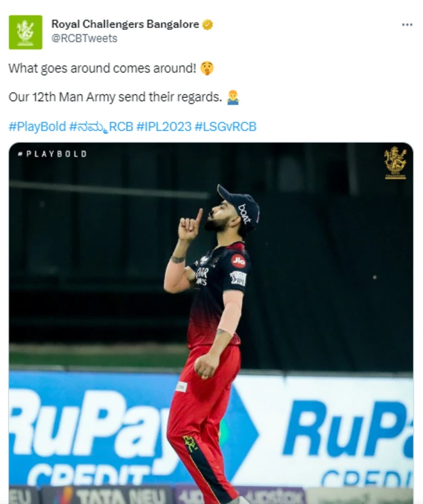This screenshot has width=423, height=504.
Task: Click the Jio logo on the jersey sleeve
Action: [239, 261]
